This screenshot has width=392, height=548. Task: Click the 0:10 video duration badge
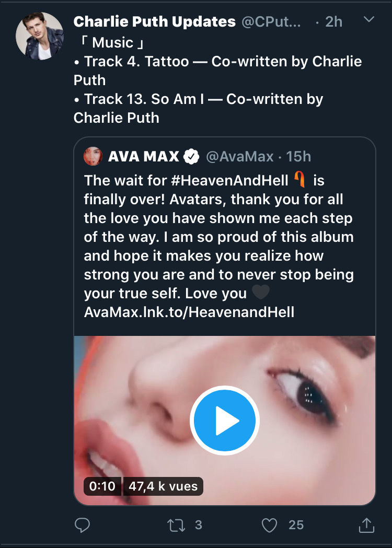tap(102, 486)
